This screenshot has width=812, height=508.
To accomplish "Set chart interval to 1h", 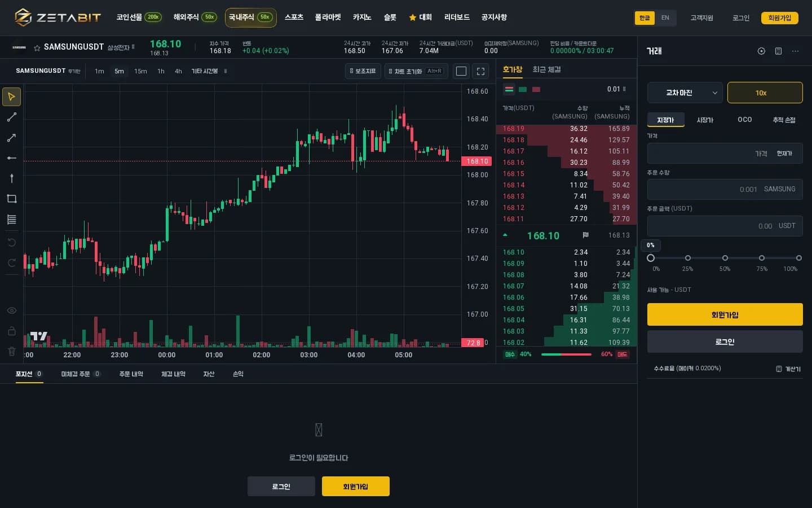I will tap(161, 71).
